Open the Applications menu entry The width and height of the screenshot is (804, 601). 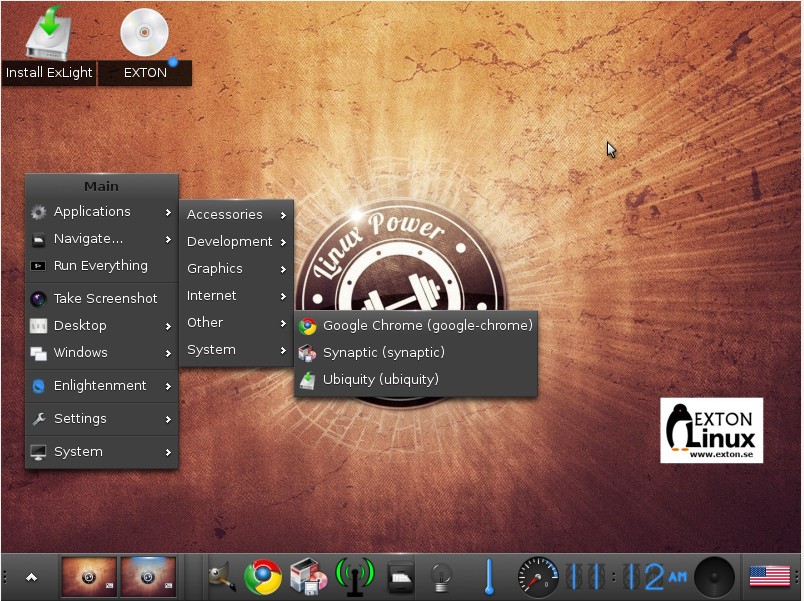tap(102, 212)
